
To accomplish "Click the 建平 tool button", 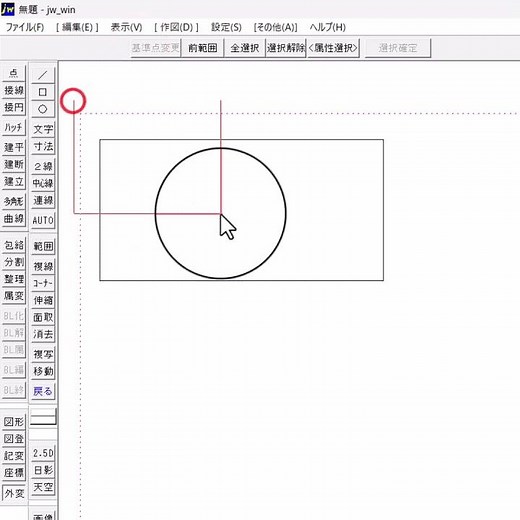I will [x=14, y=147].
